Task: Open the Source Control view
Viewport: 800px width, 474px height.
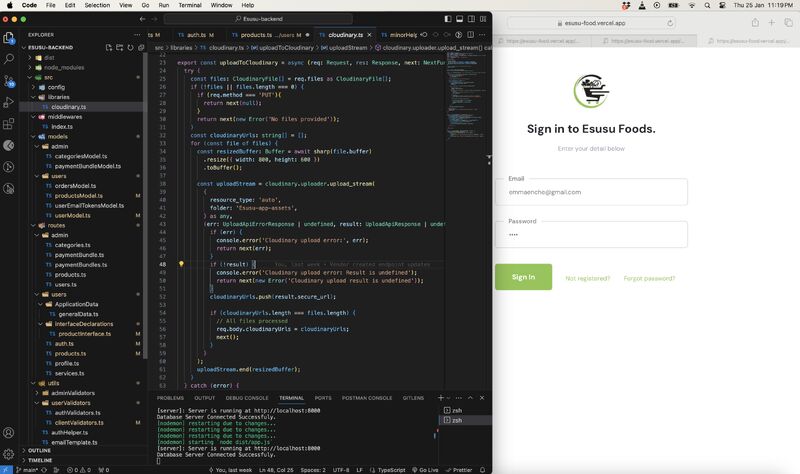Action: point(9,81)
